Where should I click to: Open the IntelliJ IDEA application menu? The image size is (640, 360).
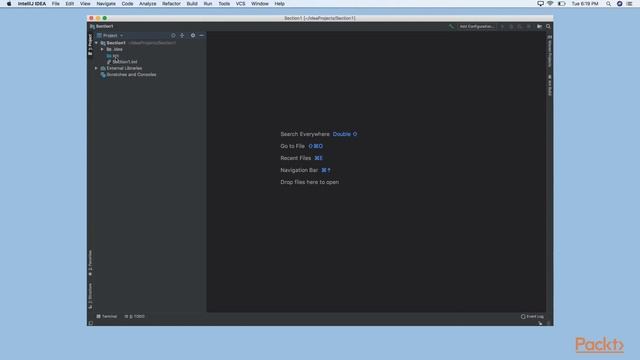point(32,4)
